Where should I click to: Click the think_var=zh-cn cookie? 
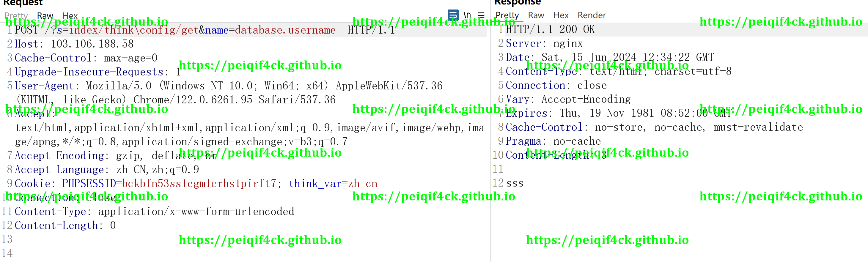(x=333, y=184)
